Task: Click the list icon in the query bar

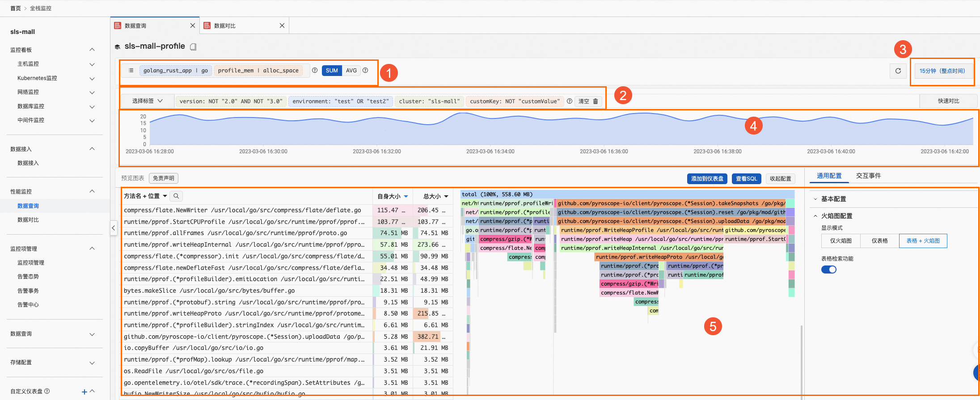Action: [131, 70]
